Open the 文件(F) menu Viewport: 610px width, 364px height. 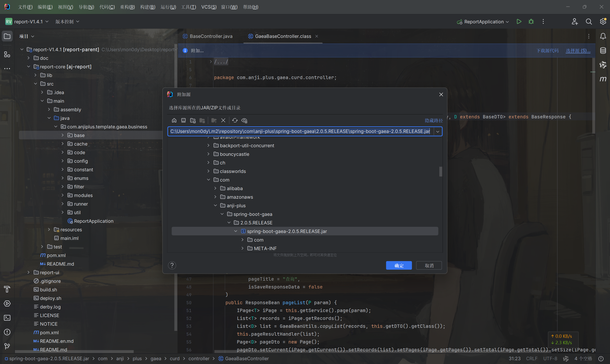[x=25, y=7]
